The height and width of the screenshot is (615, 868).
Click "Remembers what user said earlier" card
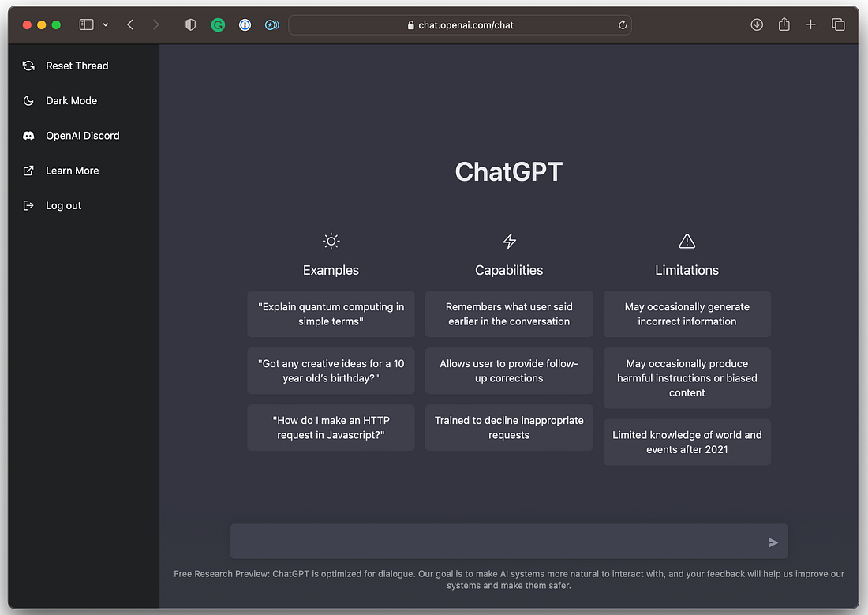pyautogui.click(x=509, y=314)
